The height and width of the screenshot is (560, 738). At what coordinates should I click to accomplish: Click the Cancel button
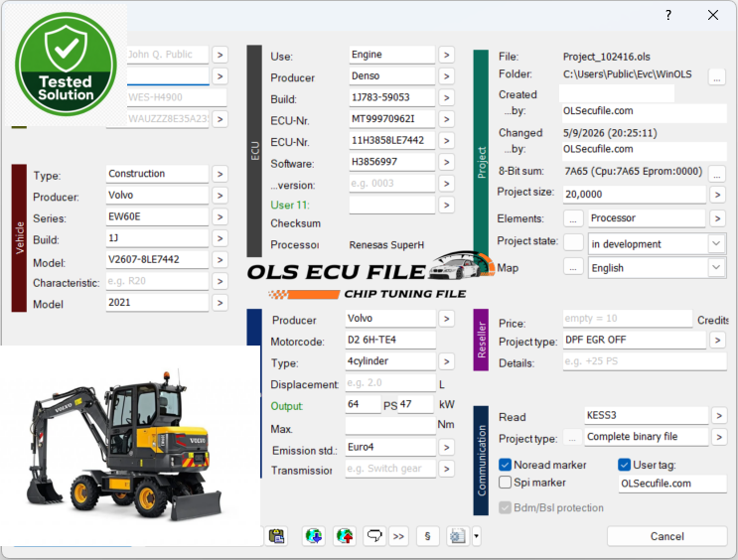click(x=666, y=536)
